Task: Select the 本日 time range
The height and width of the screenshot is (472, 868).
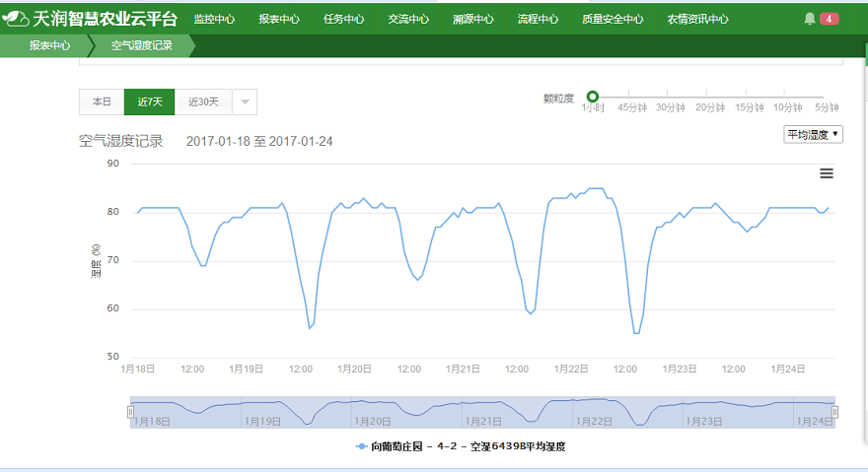Action: click(102, 101)
